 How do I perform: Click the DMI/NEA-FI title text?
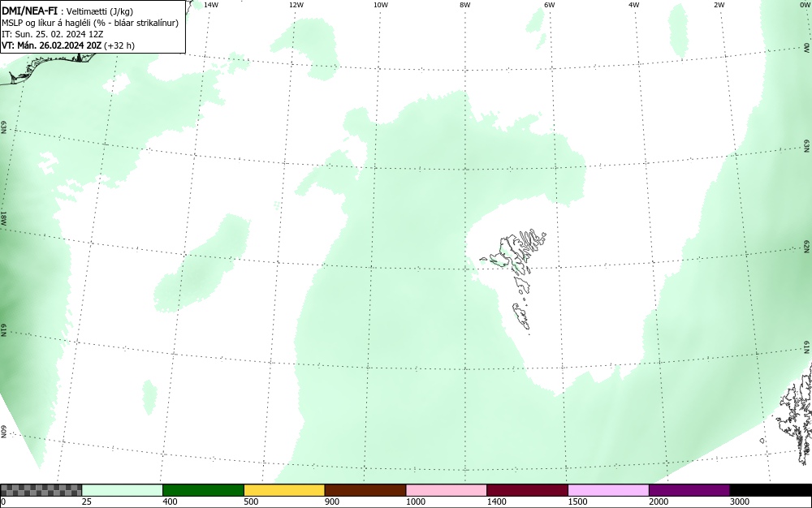(x=29, y=11)
